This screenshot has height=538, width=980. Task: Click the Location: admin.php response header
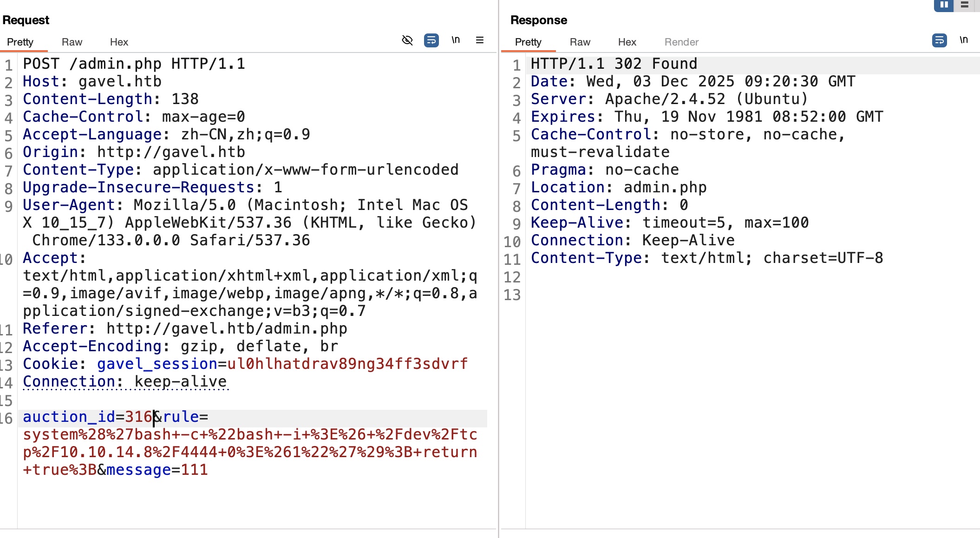tap(618, 187)
